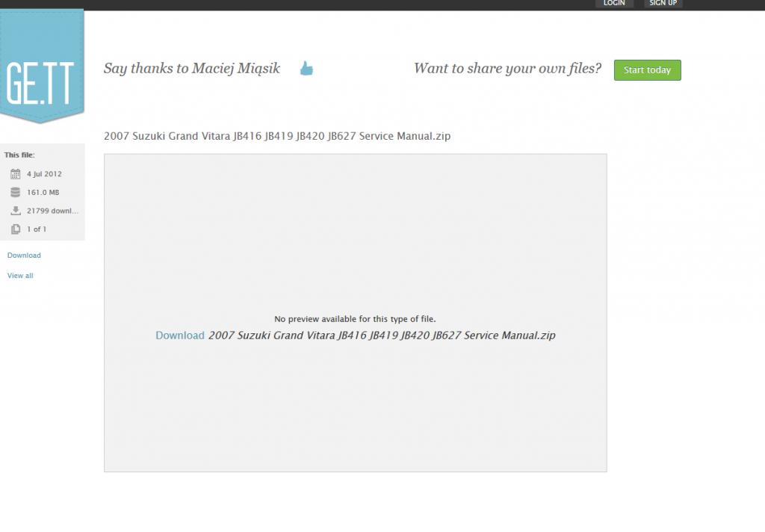The image size is (765, 532).
Task: Click the 'This file:' label
Action: pos(19,155)
